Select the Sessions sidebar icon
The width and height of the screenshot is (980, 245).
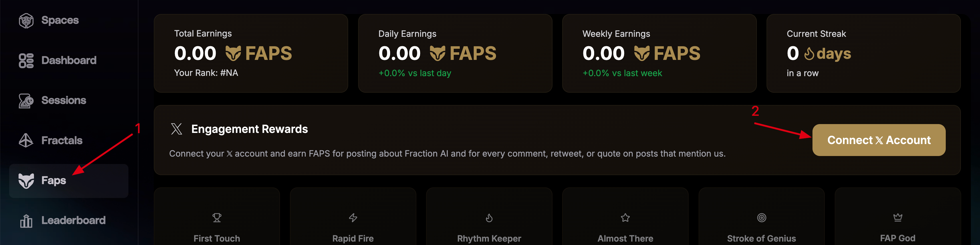click(26, 101)
